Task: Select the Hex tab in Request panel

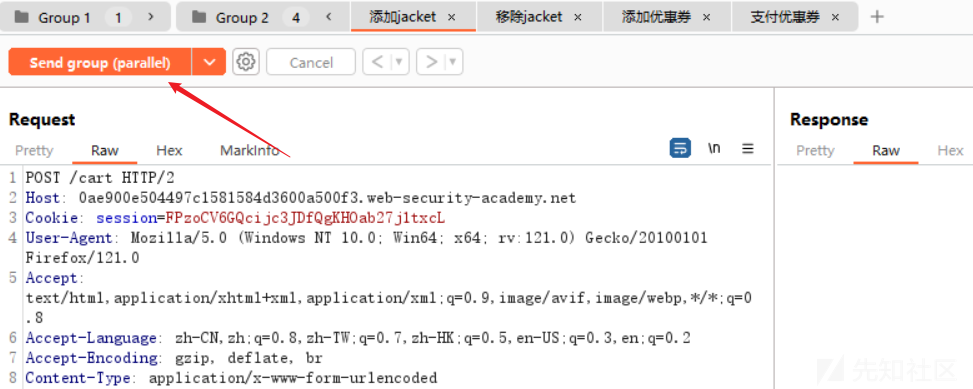Action: [x=169, y=150]
